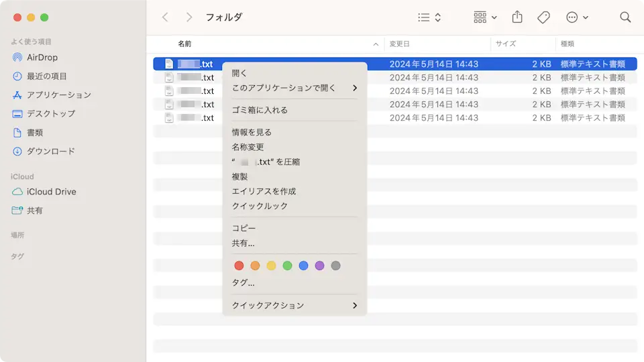Open the search magnifier icon
Image resolution: width=644 pixels, height=362 pixels.
pos(625,17)
